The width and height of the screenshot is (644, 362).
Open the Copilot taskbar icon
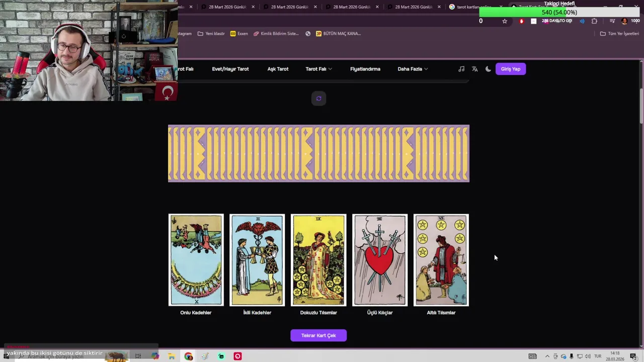click(x=155, y=356)
